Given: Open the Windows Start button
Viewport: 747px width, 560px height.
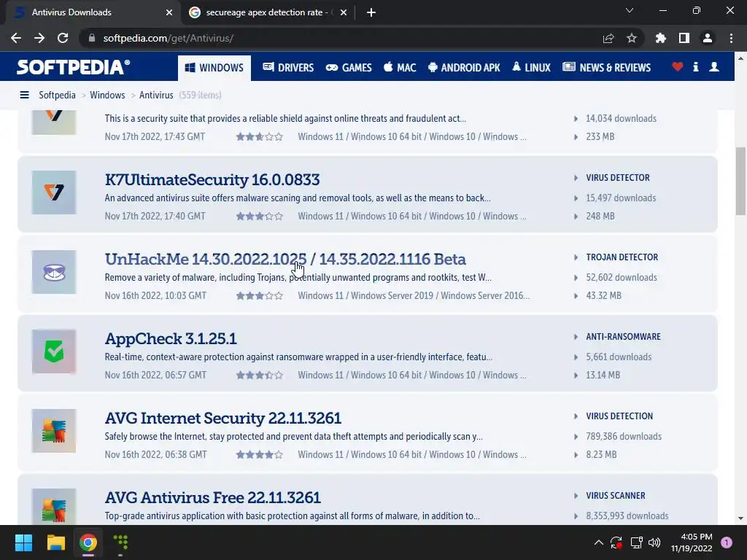Looking at the screenshot, I should [23, 542].
